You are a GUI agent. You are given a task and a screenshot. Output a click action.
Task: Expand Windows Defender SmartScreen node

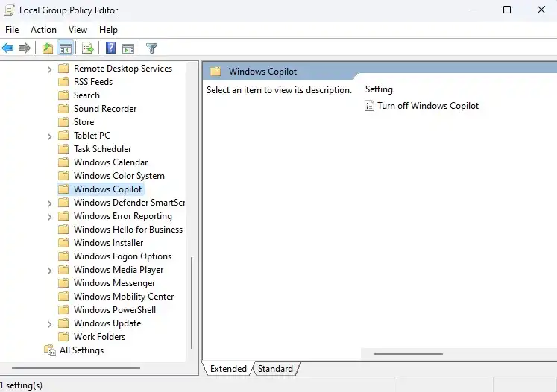[x=50, y=203]
